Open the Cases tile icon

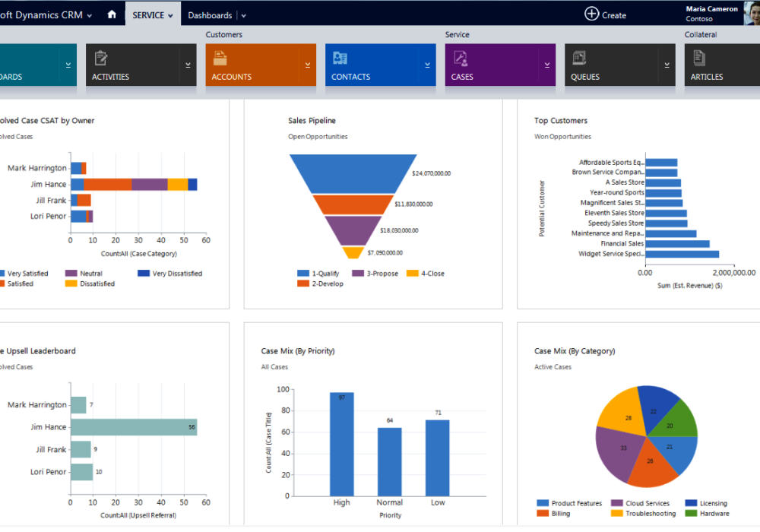click(x=460, y=59)
